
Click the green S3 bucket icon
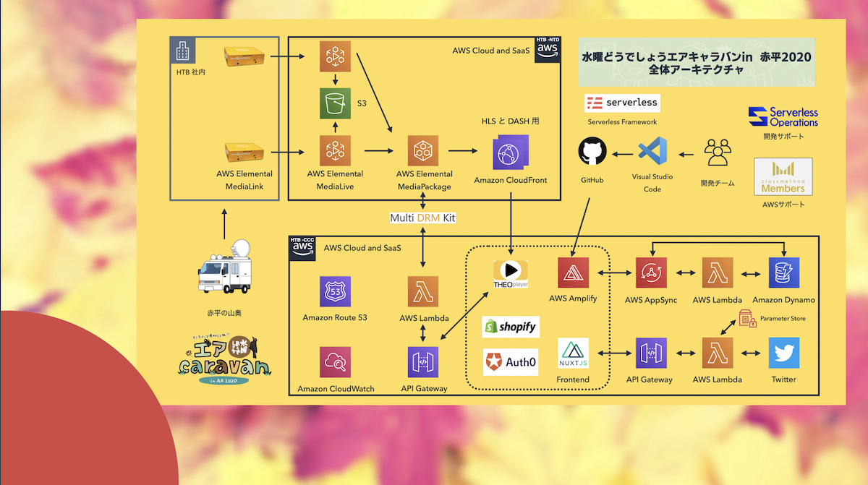[334, 103]
